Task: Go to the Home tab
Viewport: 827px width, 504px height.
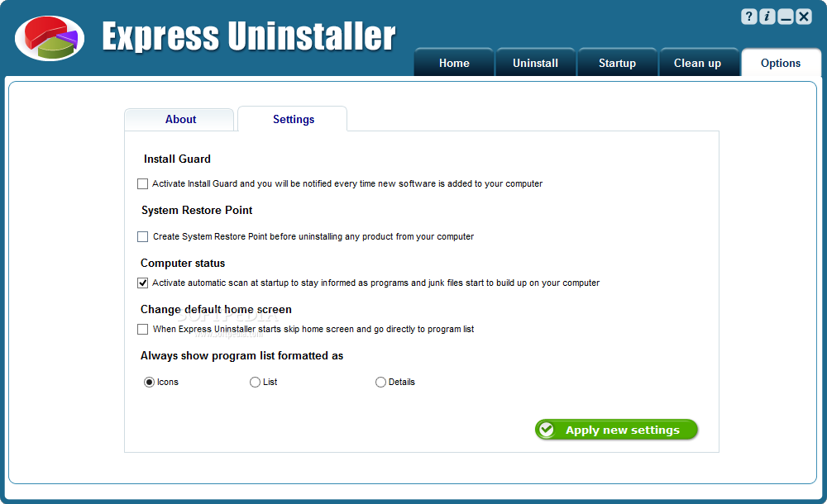Action: pyautogui.click(x=454, y=63)
